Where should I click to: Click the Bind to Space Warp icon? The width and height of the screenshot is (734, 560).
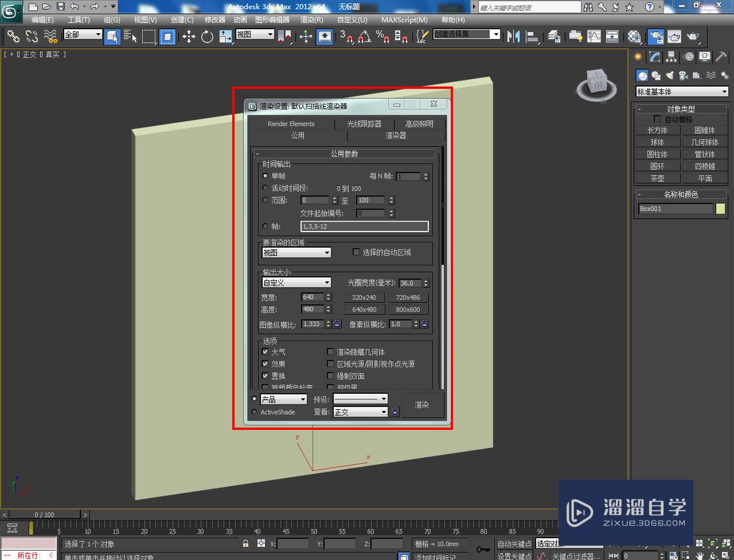(51, 36)
